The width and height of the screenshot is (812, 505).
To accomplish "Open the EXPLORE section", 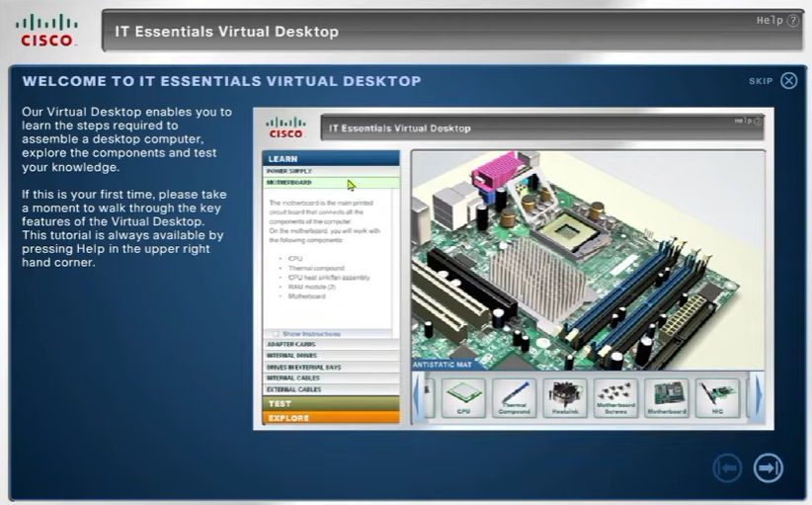I will (x=331, y=417).
